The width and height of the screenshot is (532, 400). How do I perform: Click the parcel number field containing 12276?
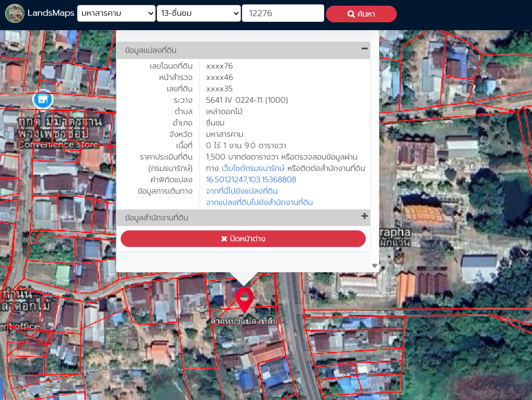pos(283,14)
